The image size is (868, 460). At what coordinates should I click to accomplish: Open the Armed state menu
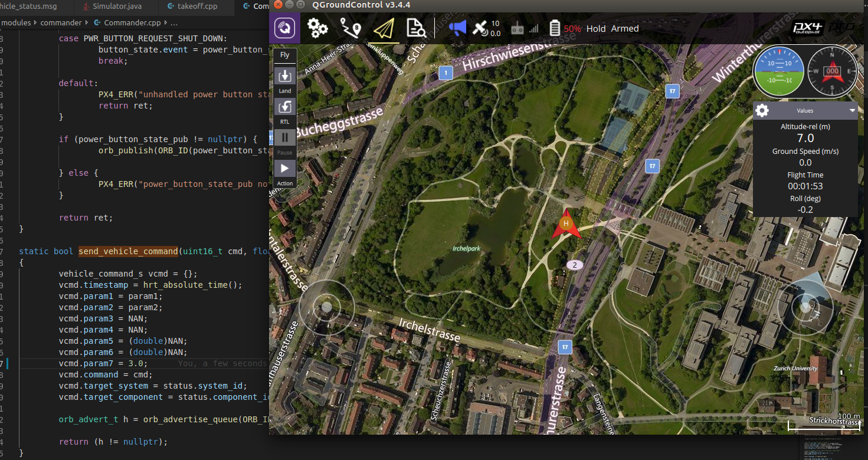pyautogui.click(x=625, y=28)
